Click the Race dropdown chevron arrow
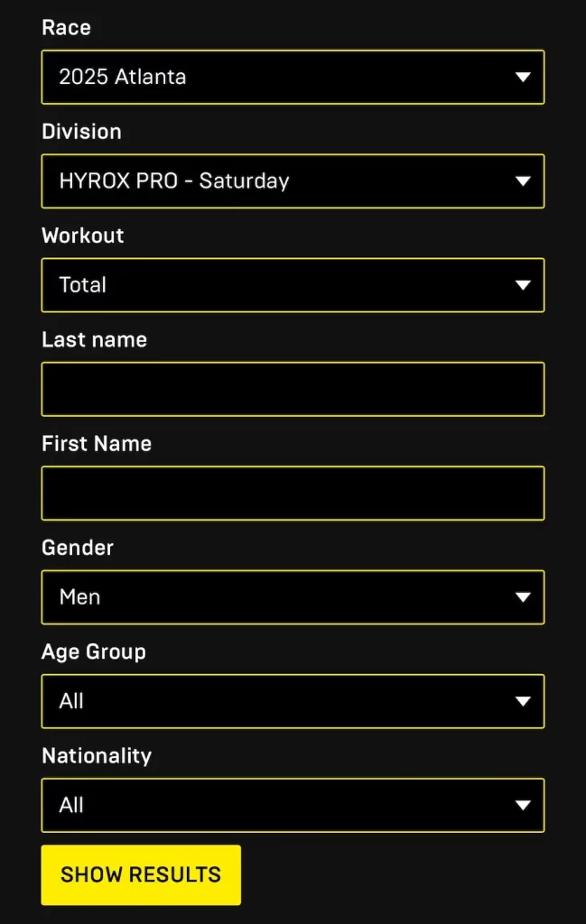Viewport: 586px width, 924px height. [x=525, y=78]
